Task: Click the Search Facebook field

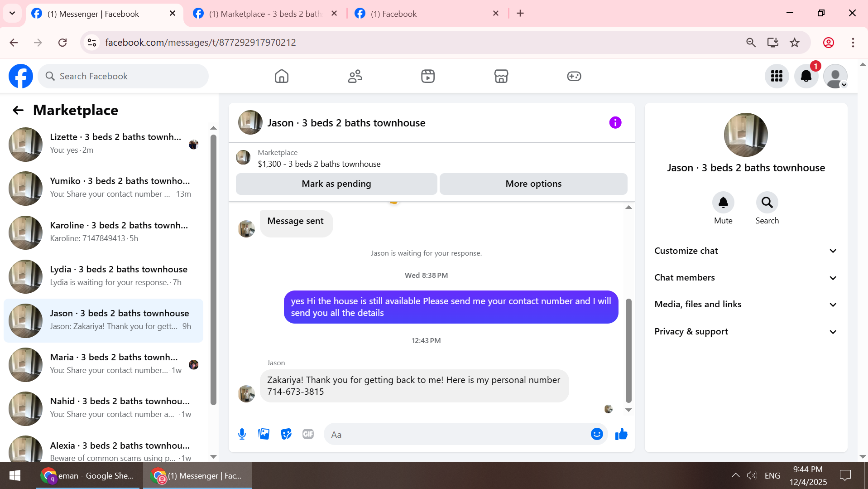Action: [123, 76]
